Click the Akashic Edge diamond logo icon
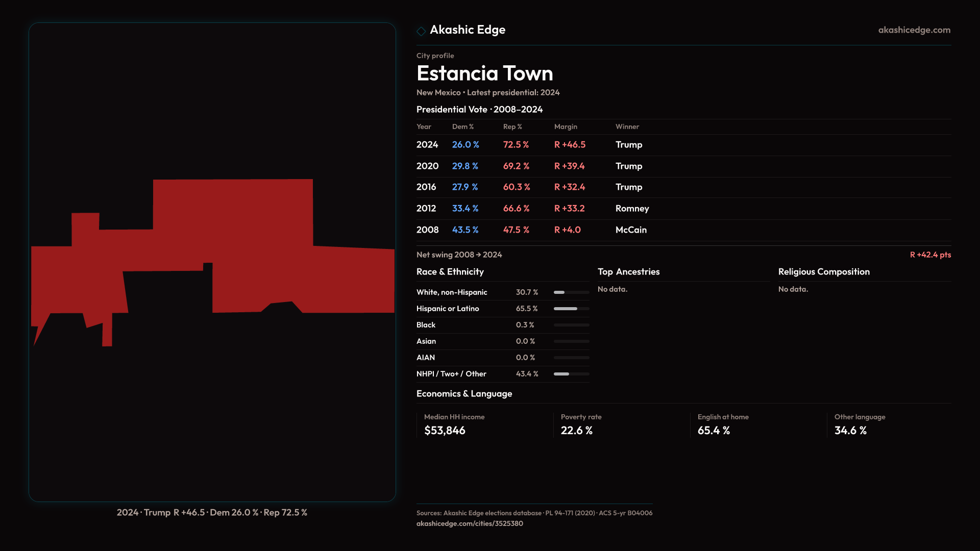980x551 pixels. pyautogui.click(x=421, y=31)
